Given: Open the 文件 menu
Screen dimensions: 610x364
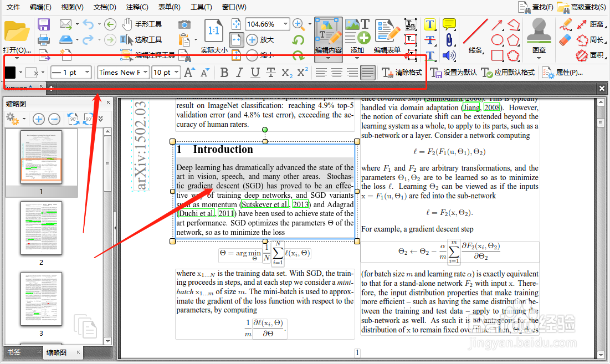Looking at the screenshot, I should (13, 7).
